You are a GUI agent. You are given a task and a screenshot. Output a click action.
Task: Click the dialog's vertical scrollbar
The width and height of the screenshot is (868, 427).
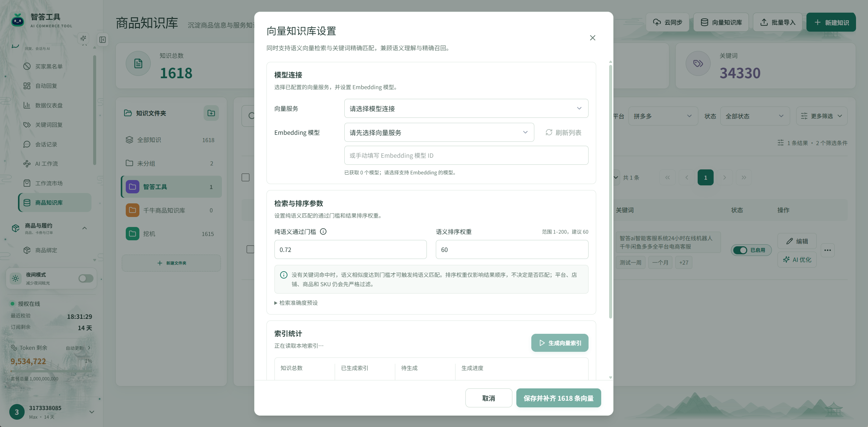(610, 191)
